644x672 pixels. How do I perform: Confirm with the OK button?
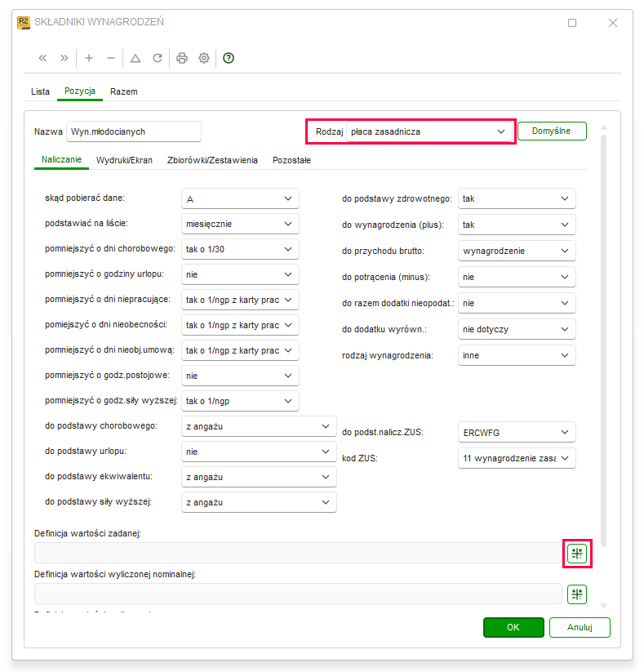[513, 627]
